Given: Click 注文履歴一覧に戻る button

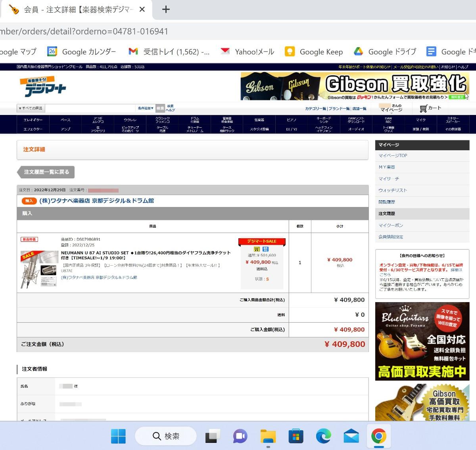Looking at the screenshot, I should tap(46, 172).
